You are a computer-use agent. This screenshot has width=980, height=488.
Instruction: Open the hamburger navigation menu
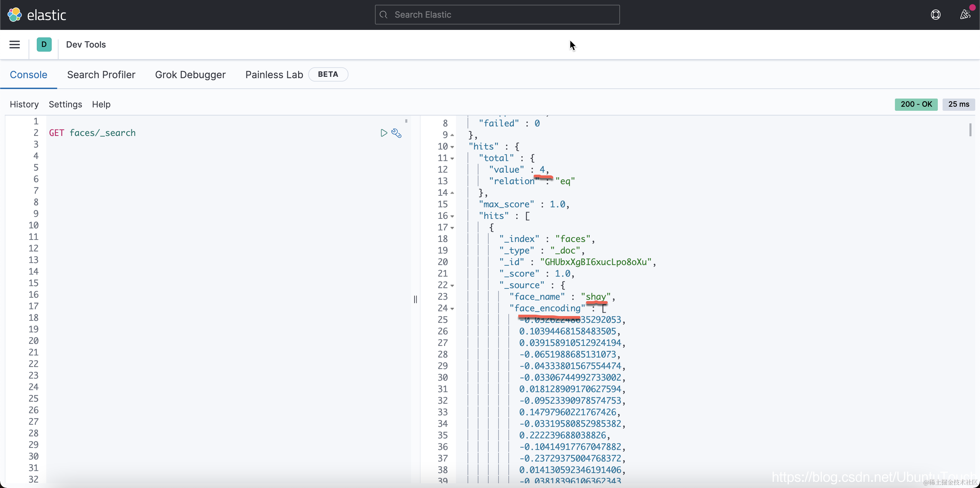(x=14, y=45)
